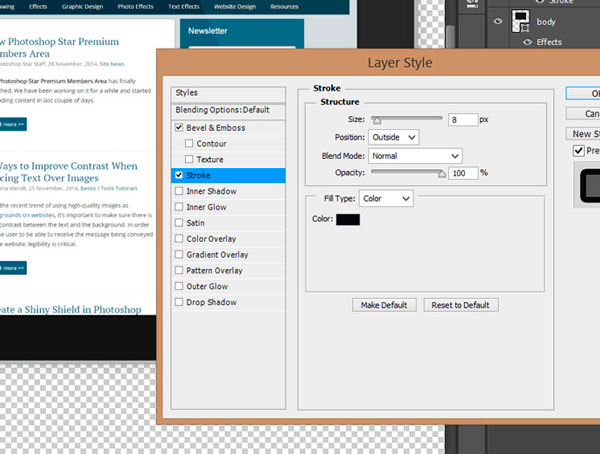Select the Stroke style label
This screenshot has width=600, height=454.
point(198,175)
